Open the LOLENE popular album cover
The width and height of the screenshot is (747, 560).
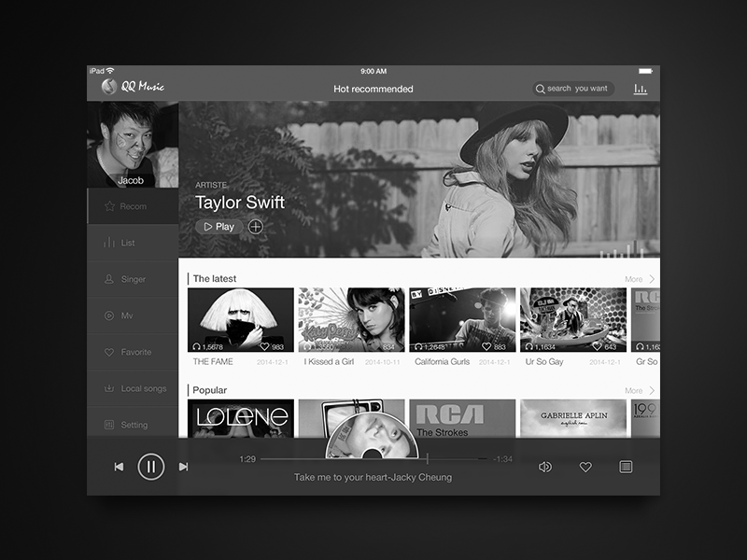pos(241,418)
